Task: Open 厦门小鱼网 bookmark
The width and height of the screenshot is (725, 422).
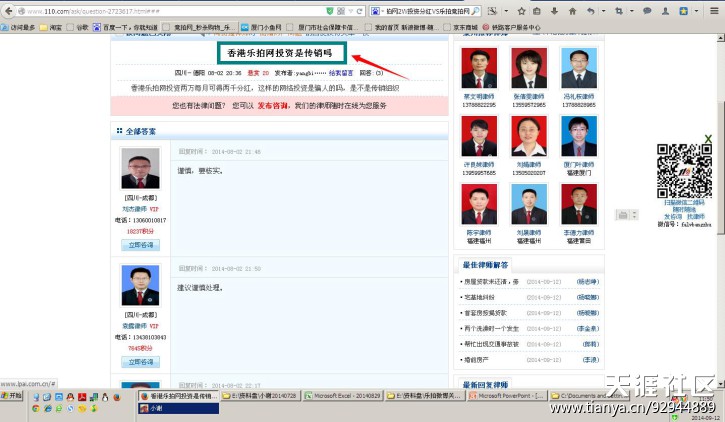Action: [261, 27]
